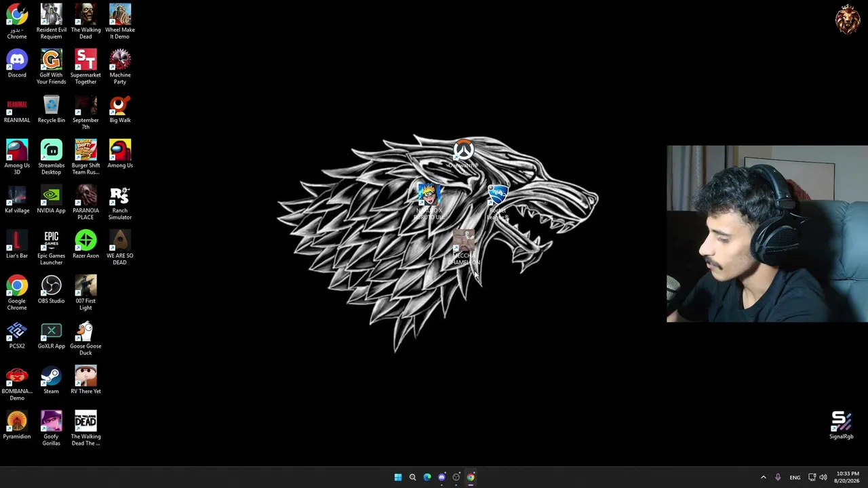Open Microsoft Edge from the taskbar

point(427,477)
